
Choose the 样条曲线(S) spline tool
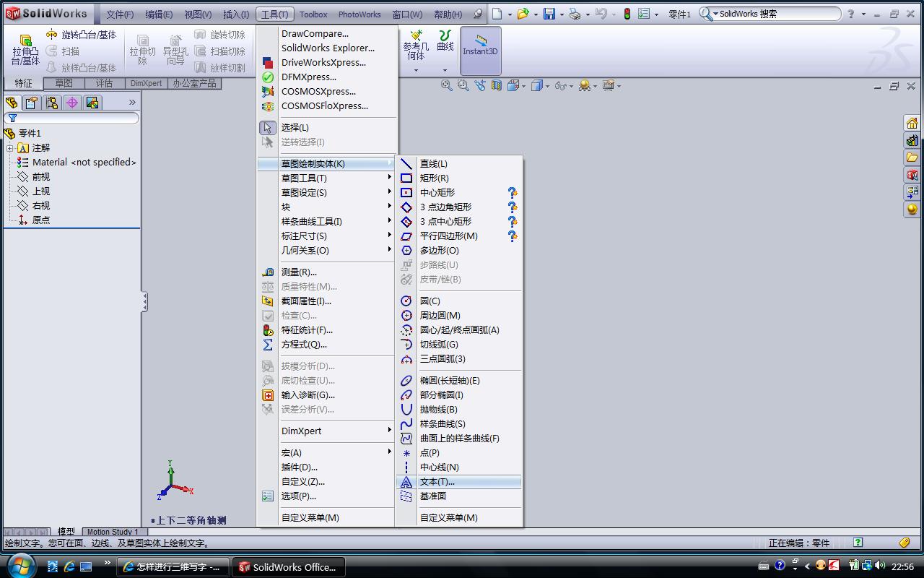pyautogui.click(x=459, y=424)
